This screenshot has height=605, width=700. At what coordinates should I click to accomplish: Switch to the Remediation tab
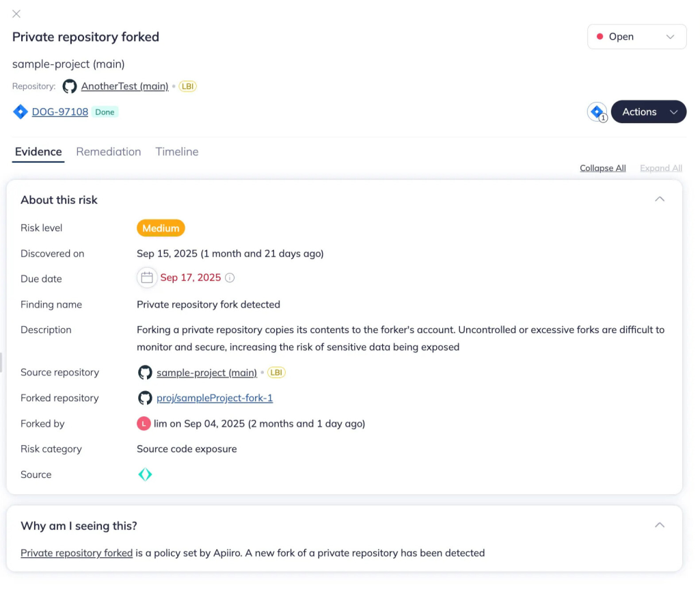[x=109, y=152]
